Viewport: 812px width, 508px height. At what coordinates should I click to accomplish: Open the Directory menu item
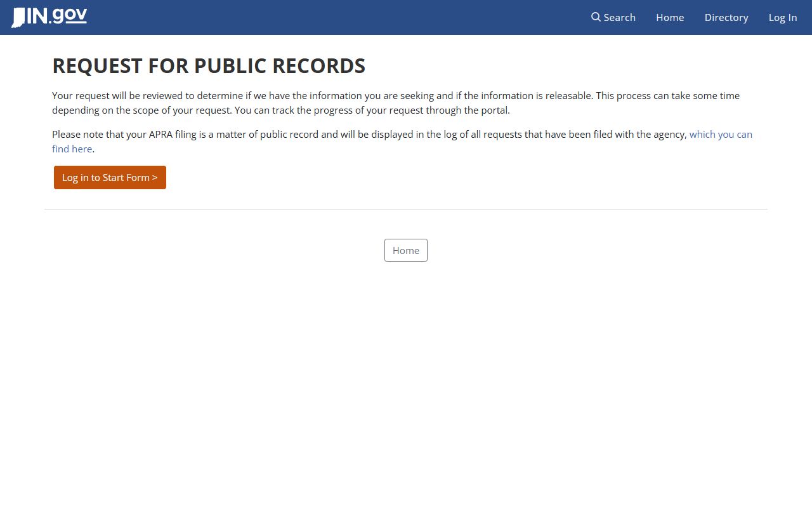pos(726,17)
